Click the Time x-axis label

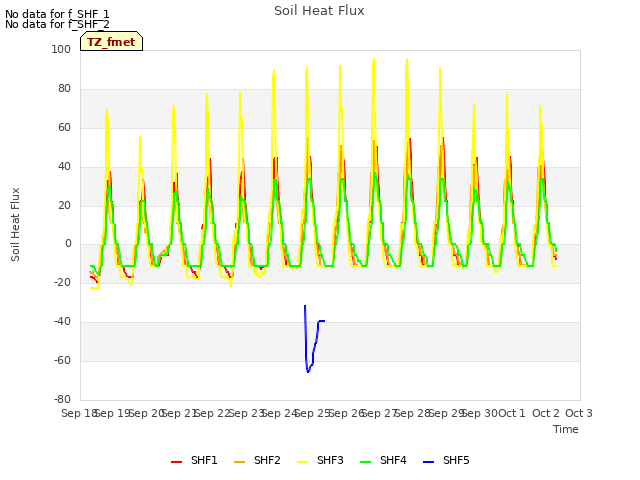coord(566,429)
